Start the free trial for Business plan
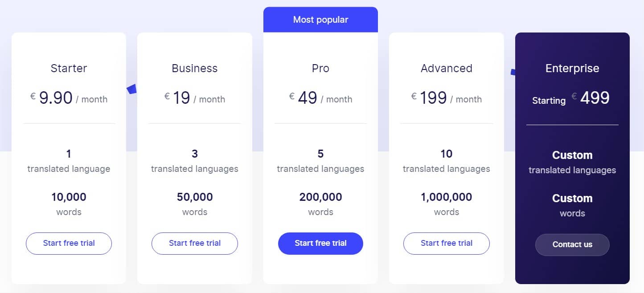The image size is (644, 293). (x=195, y=243)
